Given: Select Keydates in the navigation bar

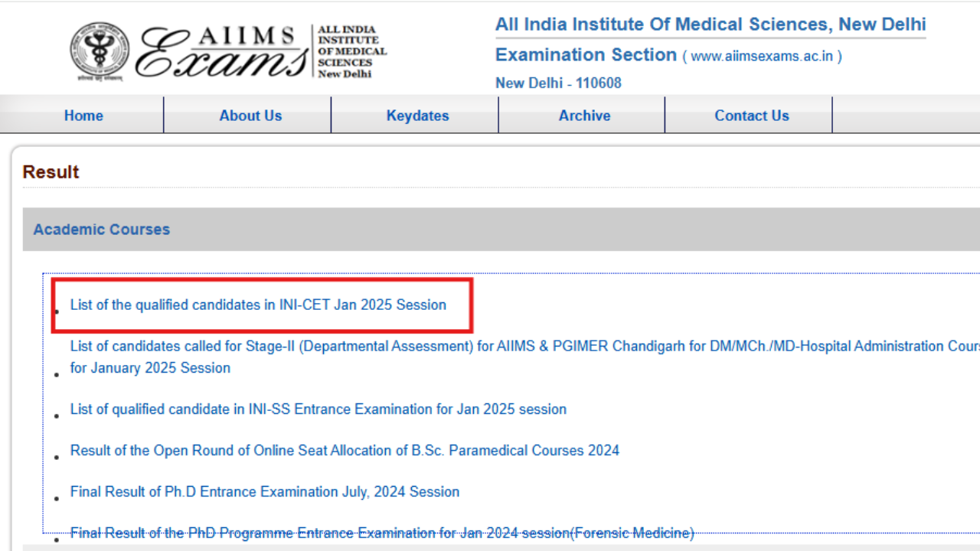Looking at the screenshot, I should click(417, 116).
